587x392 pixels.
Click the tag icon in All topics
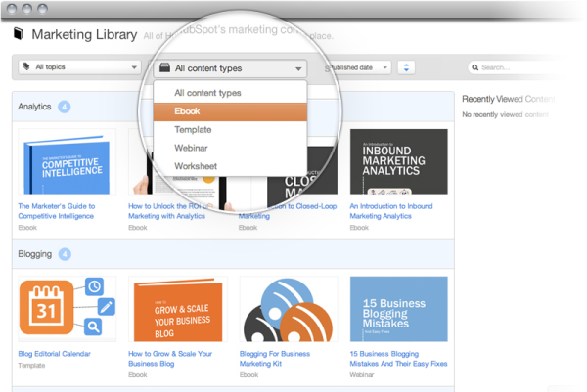pyautogui.click(x=26, y=67)
